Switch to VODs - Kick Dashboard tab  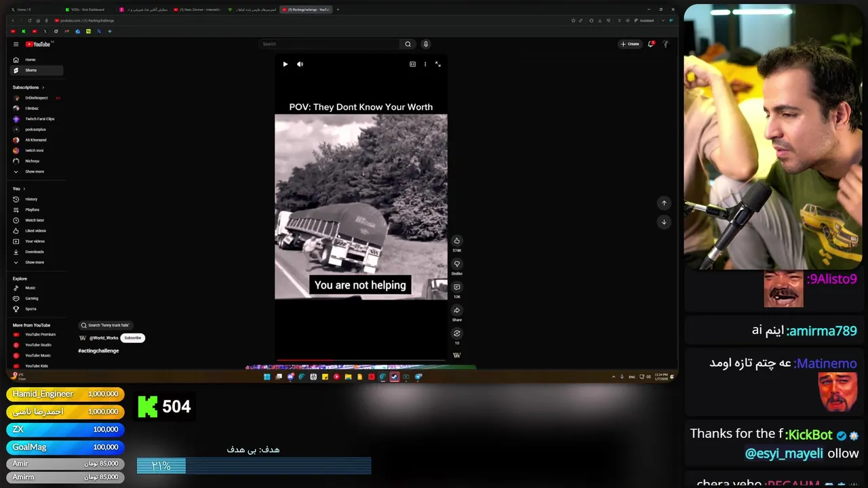click(88, 9)
